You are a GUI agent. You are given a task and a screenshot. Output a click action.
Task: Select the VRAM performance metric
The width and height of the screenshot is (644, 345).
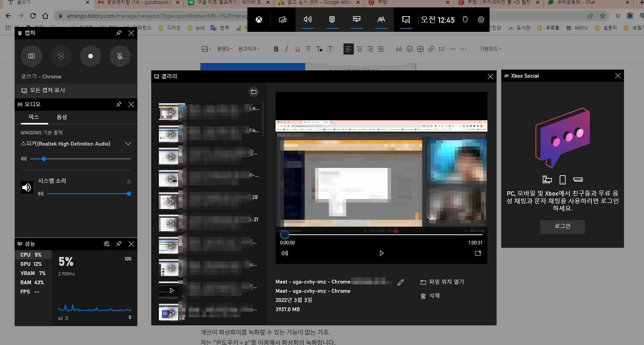[x=33, y=273]
